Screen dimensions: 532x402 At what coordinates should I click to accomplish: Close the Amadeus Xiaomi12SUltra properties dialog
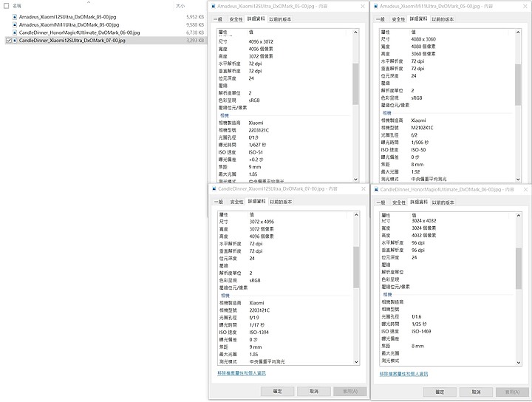pos(363,6)
